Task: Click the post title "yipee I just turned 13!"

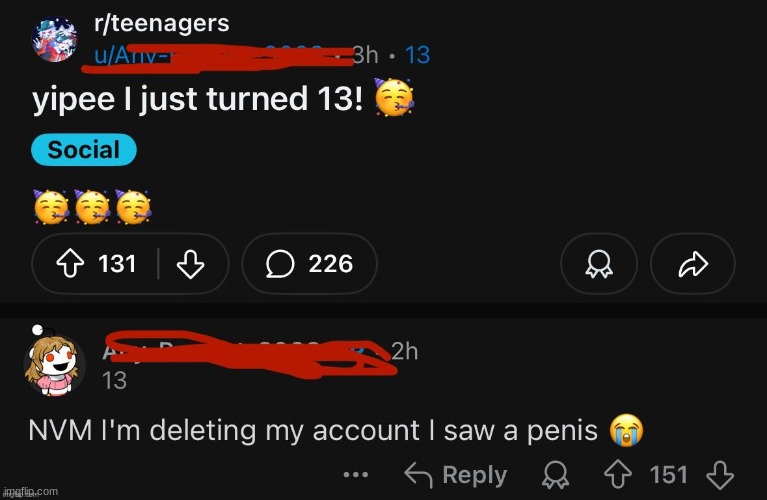Action: pyautogui.click(x=198, y=98)
